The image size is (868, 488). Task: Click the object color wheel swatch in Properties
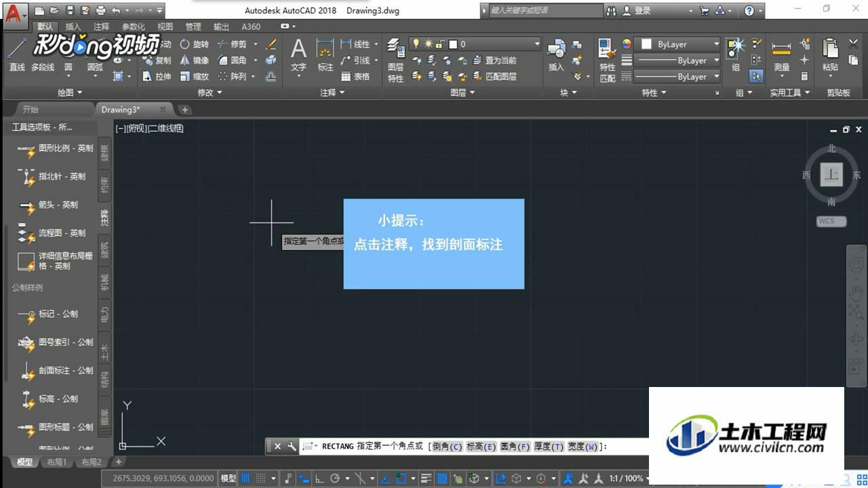627,44
